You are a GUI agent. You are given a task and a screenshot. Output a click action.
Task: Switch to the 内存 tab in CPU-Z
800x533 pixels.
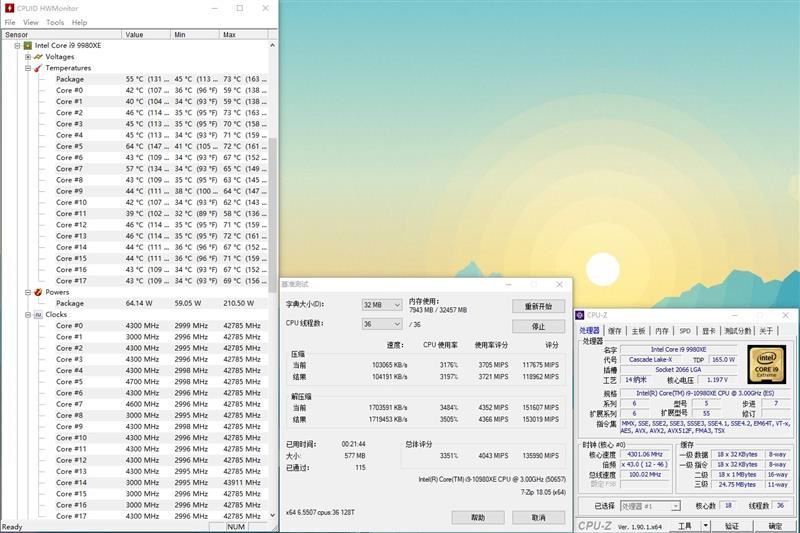(662, 331)
